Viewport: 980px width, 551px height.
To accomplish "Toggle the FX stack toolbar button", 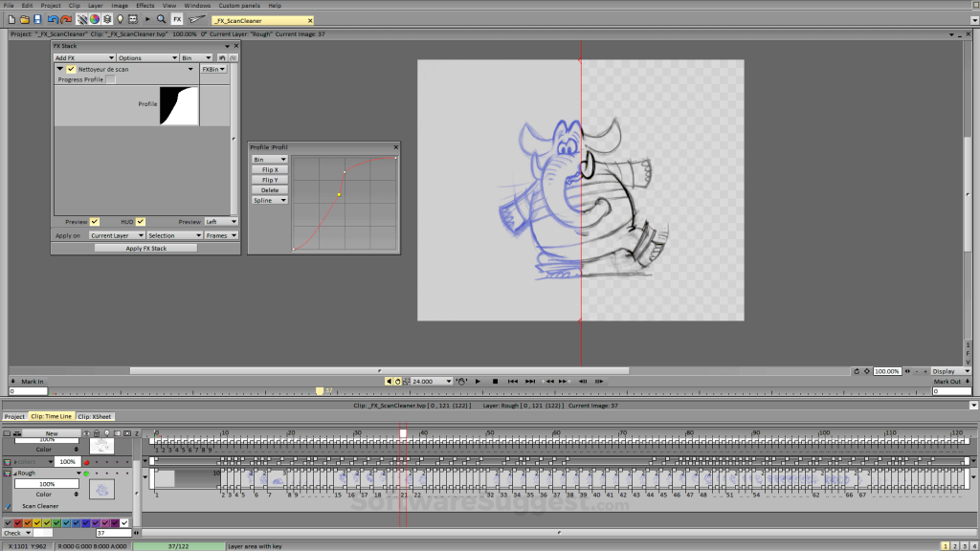I will pyautogui.click(x=177, y=19).
